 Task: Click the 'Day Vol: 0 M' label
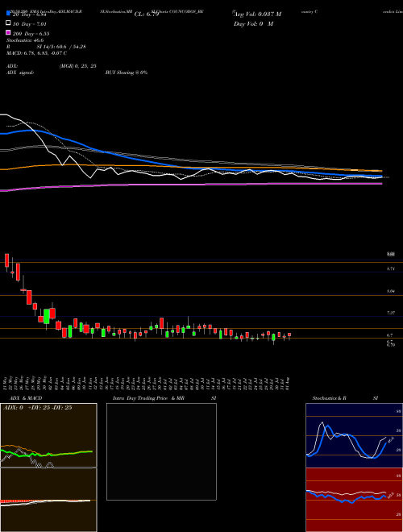coord(253,24)
